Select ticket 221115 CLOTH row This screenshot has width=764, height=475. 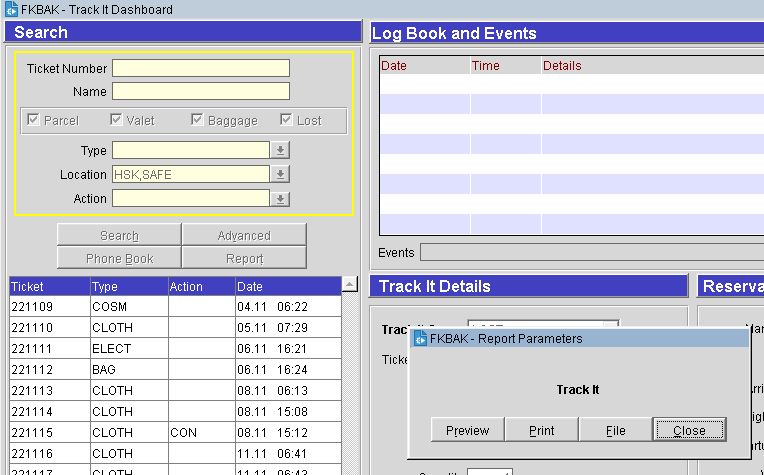coord(50,433)
